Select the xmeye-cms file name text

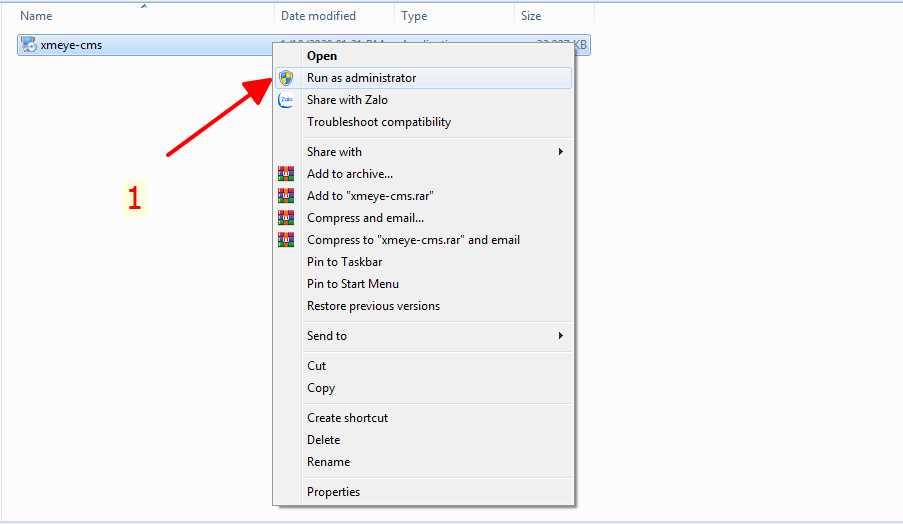tap(71, 45)
